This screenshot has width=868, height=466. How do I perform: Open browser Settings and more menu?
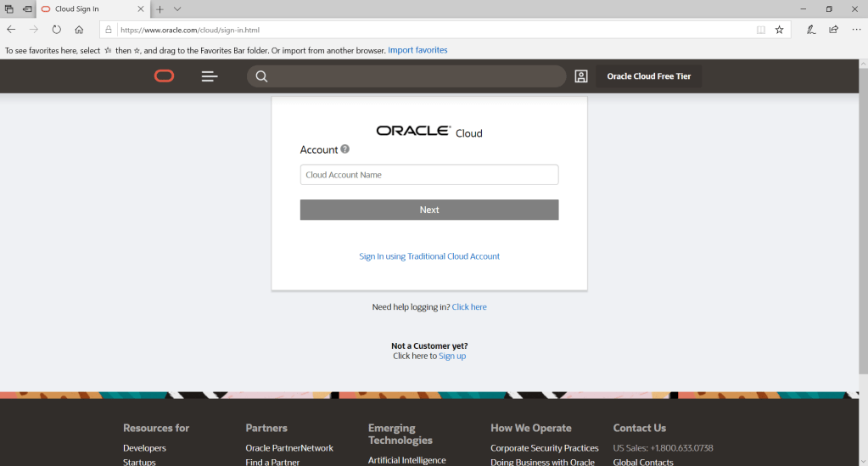pyautogui.click(x=856, y=29)
